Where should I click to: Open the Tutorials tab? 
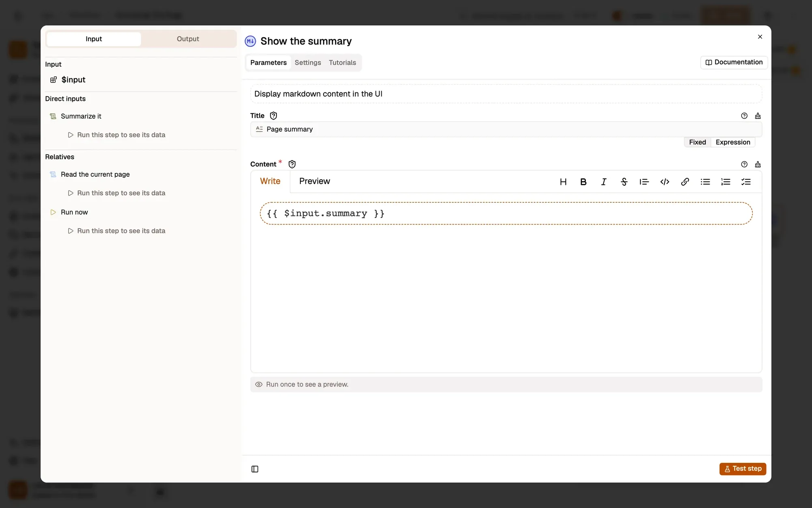(342, 63)
